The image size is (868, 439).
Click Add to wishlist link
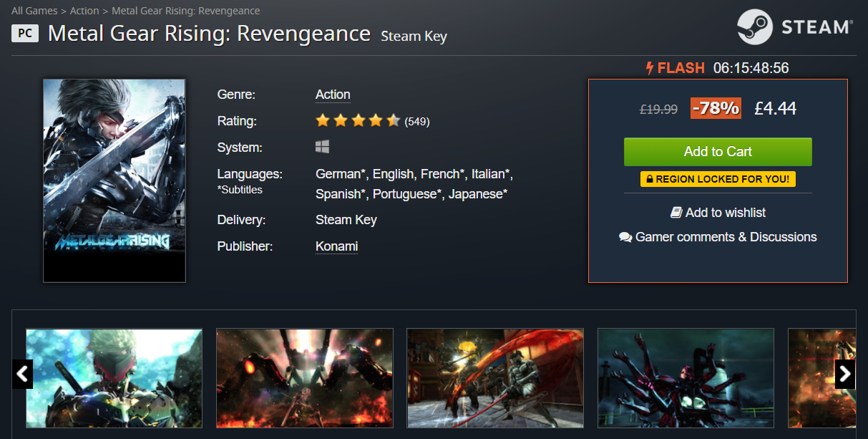(726, 213)
